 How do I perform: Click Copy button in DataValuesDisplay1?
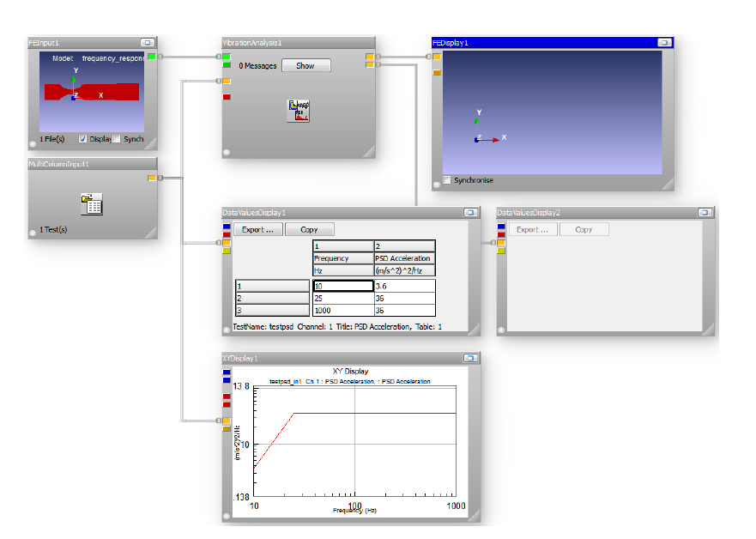point(310,229)
